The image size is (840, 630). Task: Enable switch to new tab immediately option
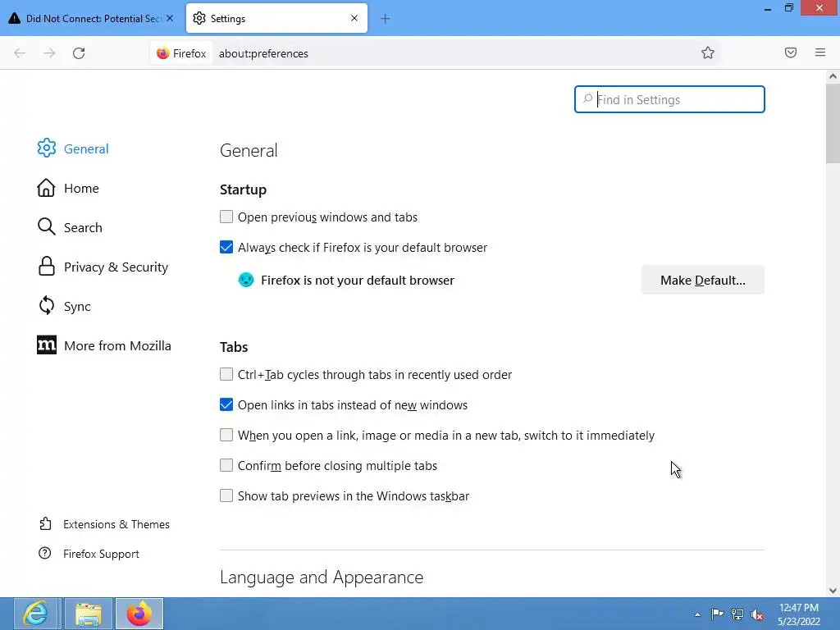226,435
